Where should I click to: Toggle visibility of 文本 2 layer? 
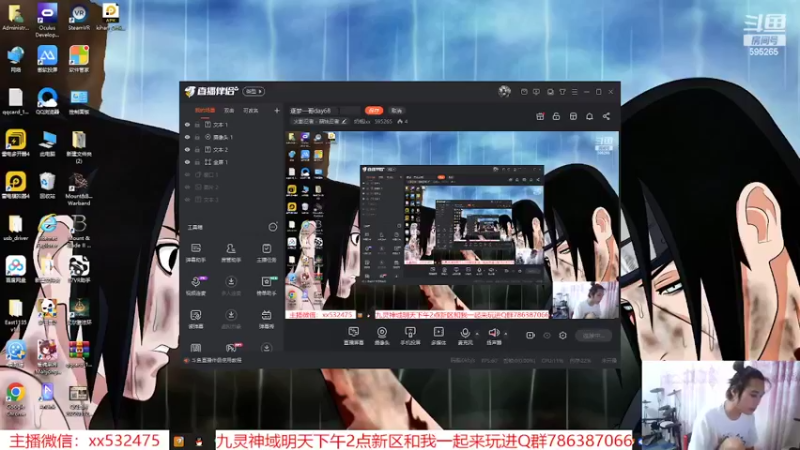187,149
